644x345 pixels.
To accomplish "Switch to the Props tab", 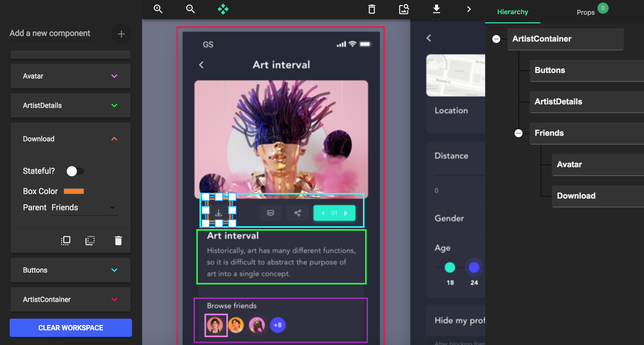I will pyautogui.click(x=585, y=12).
